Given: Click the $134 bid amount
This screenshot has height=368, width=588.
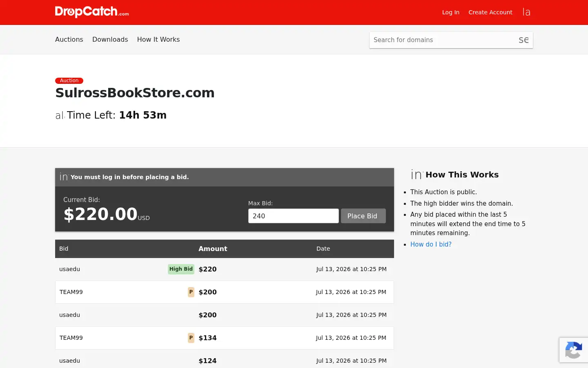Looking at the screenshot, I should [207, 338].
